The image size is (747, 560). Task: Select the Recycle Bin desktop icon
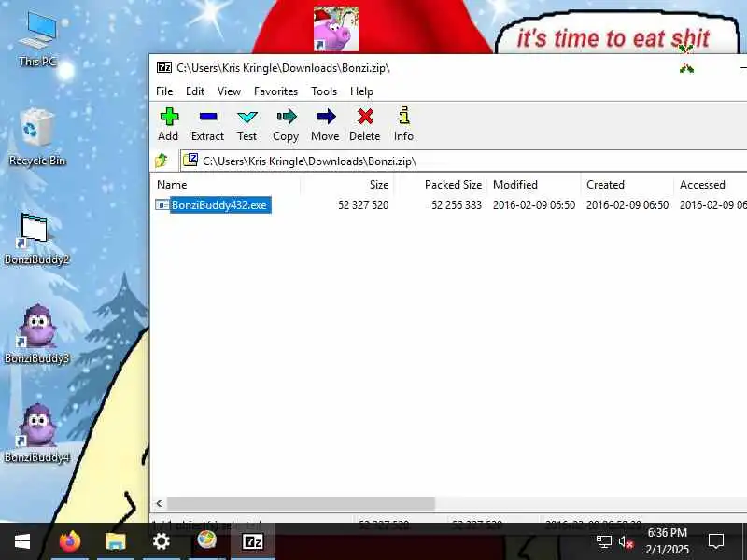(37, 137)
